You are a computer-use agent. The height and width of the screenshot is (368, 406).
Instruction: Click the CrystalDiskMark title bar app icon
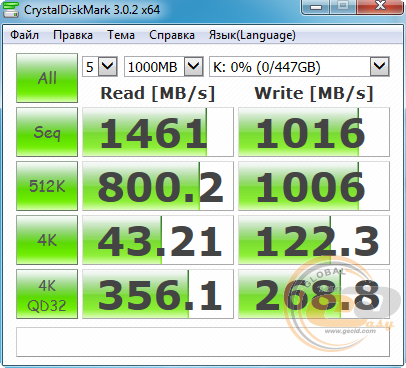coord(10,10)
